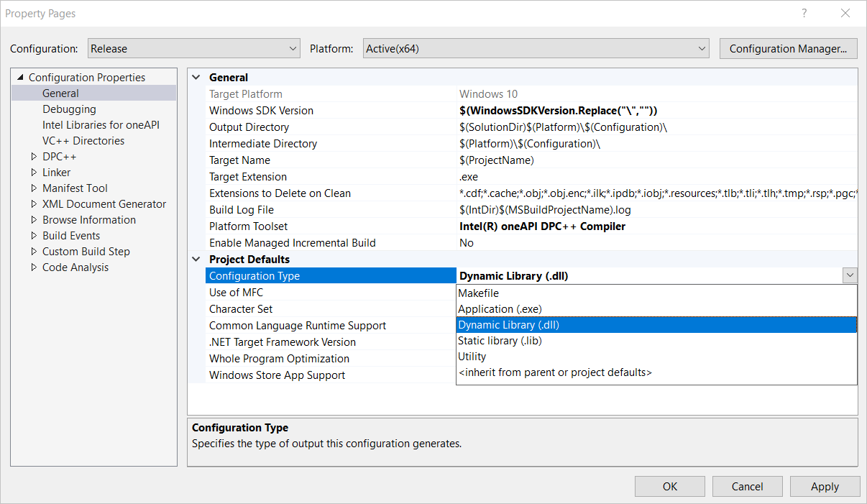Open the Build Events settings page
The height and width of the screenshot is (504, 867).
[71, 235]
